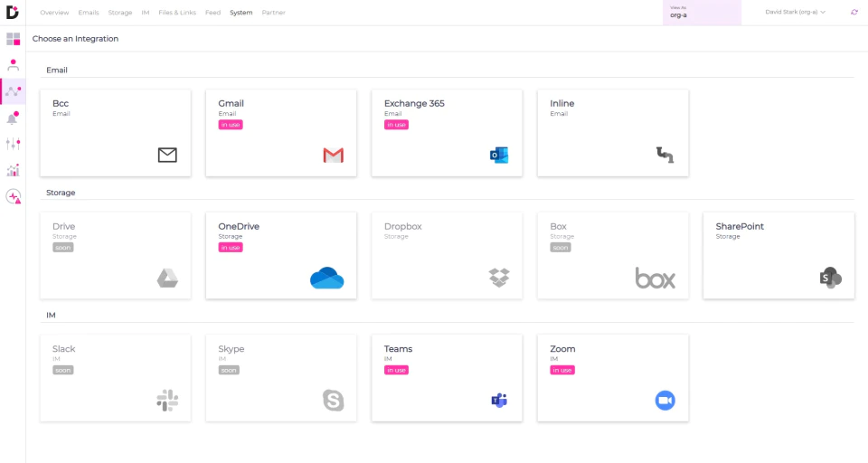The image size is (868, 463).
Task: Click the Zoom camera logo icon
Action: [665, 401]
